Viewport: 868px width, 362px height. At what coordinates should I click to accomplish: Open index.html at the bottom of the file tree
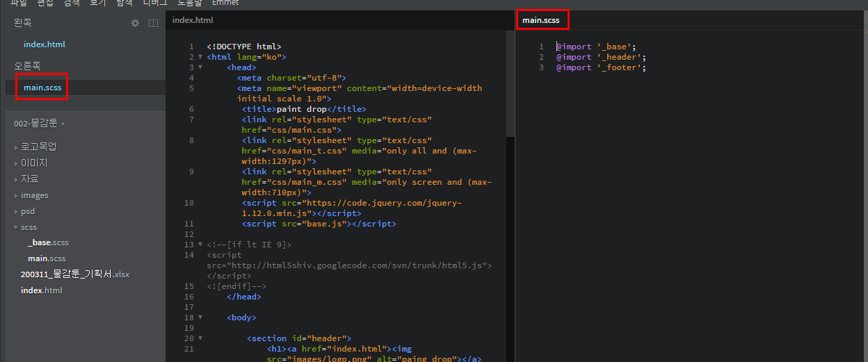(42, 290)
